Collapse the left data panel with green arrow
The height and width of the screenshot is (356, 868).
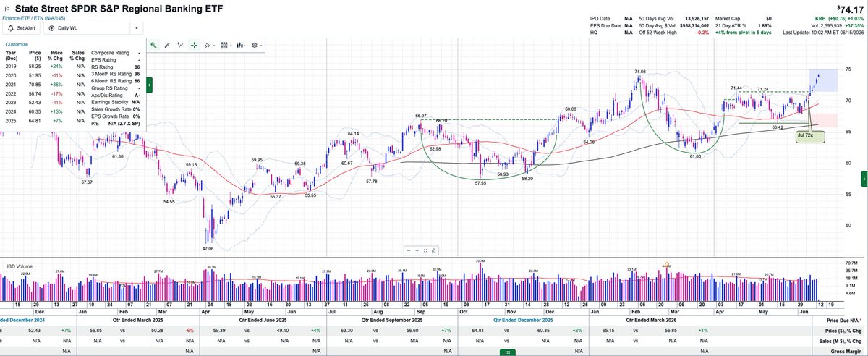(x=149, y=84)
